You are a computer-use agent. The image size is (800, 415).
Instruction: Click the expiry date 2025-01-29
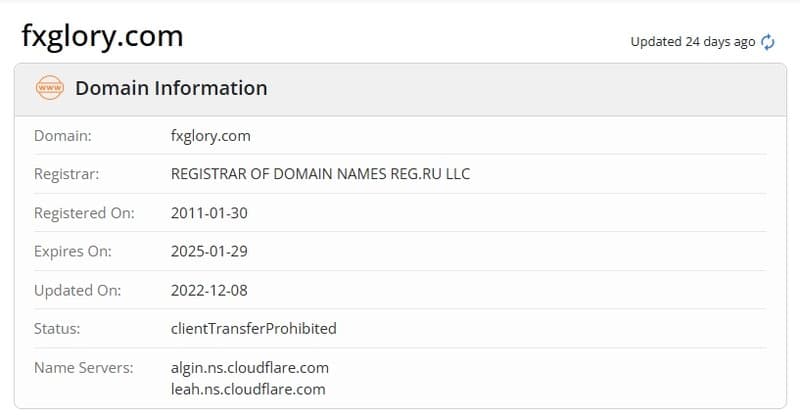(x=209, y=251)
